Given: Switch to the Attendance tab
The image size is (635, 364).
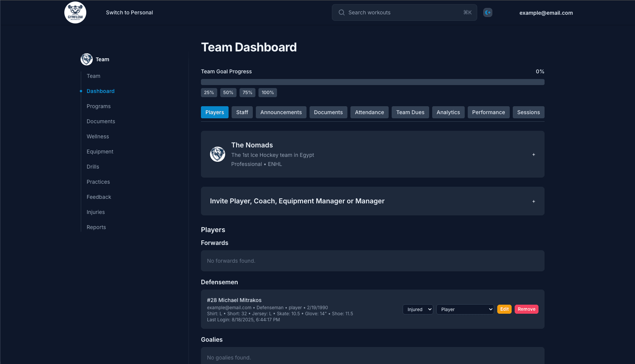Looking at the screenshot, I should (x=369, y=112).
